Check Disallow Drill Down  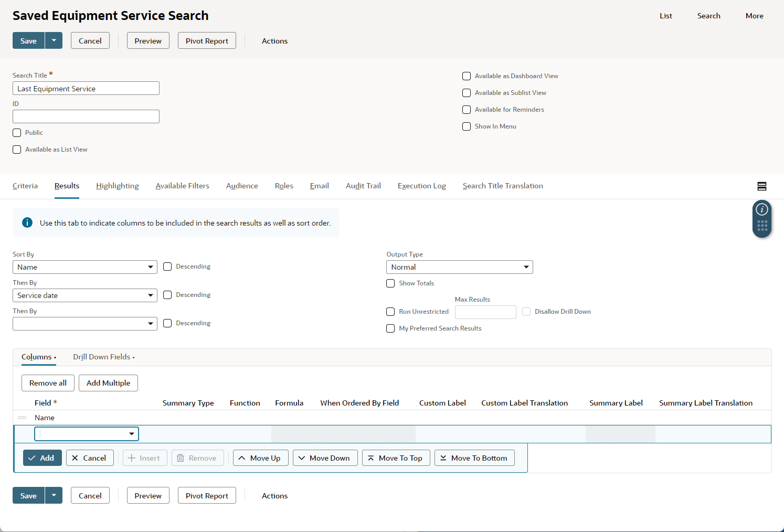tap(526, 312)
